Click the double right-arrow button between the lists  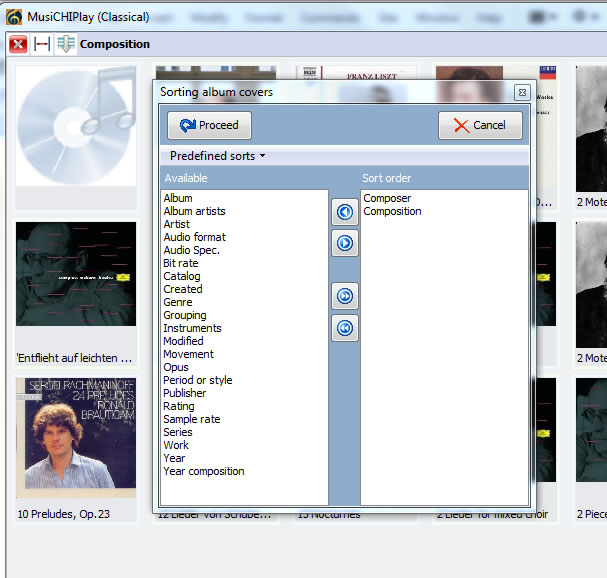(x=345, y=296)
